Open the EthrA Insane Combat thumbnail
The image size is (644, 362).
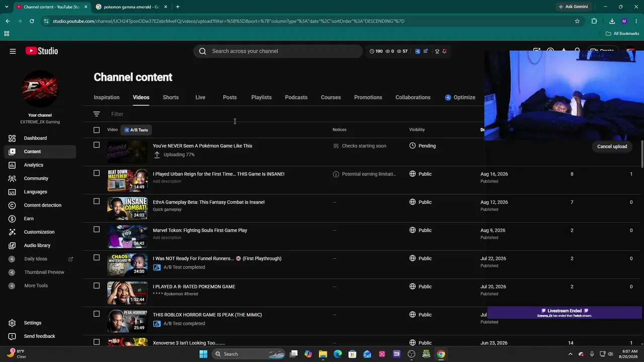tap(127, 208)
